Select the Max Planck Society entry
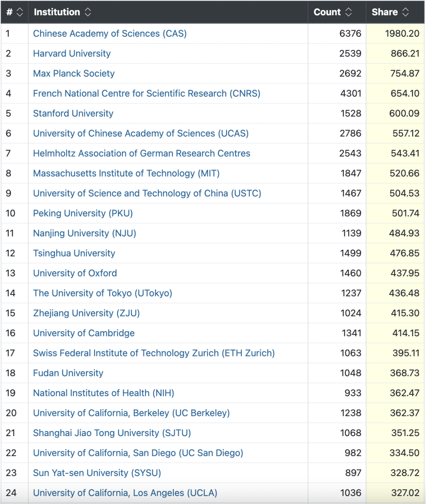 coord(74,73)
